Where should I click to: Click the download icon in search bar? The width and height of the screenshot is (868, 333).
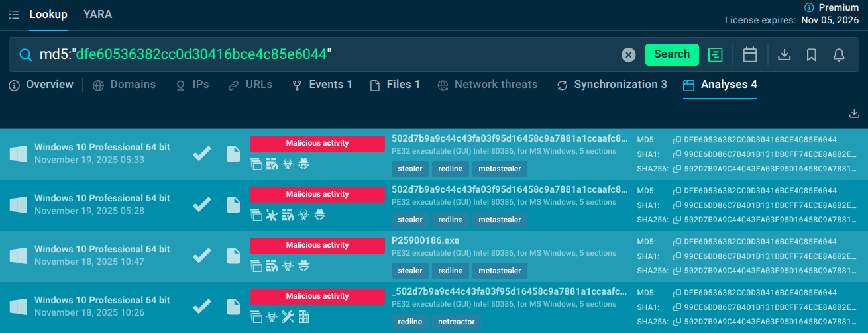tap(785, 55)
